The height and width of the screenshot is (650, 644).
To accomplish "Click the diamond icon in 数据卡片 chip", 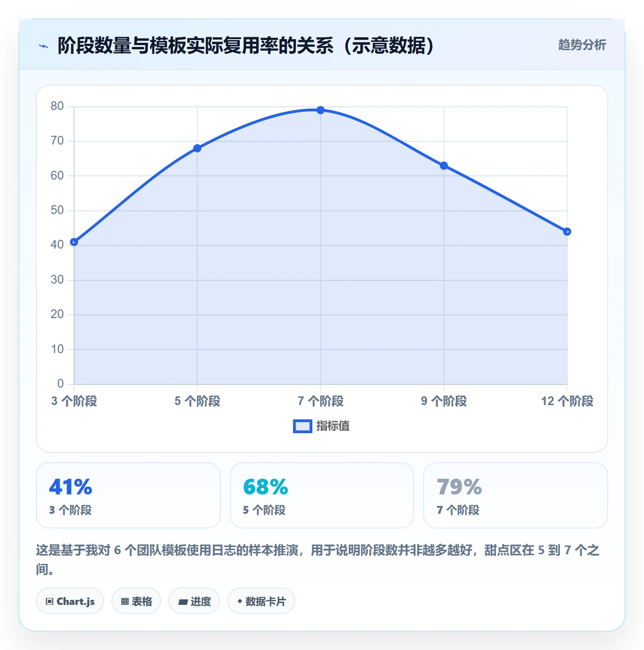I will click(240, 601).
